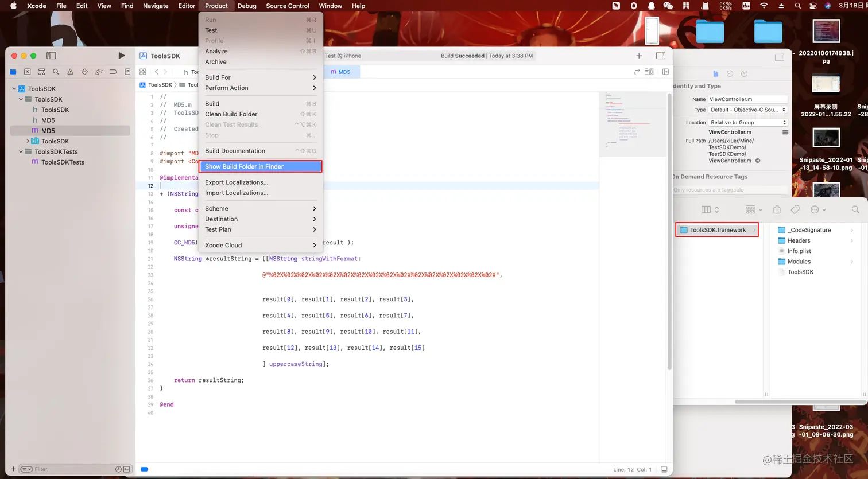Choose Analyze from Product menu

pos(261,51)
